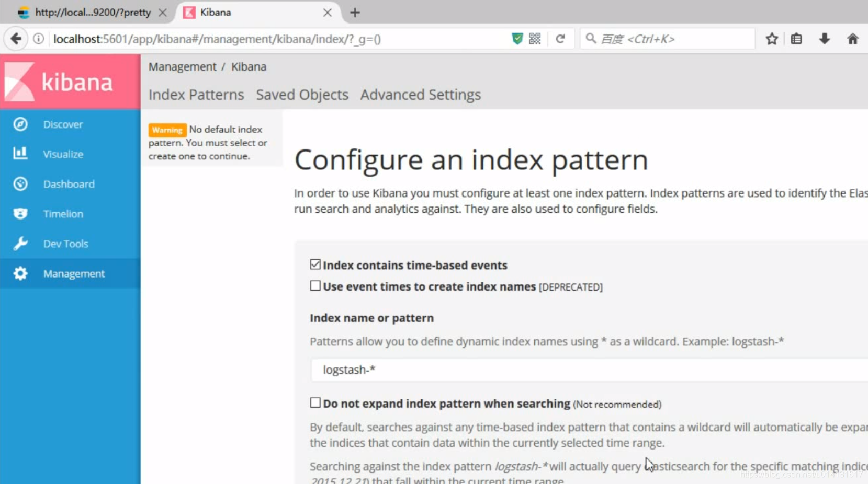
Task: Select Management in the sidebar
Action: coord(70,273)
